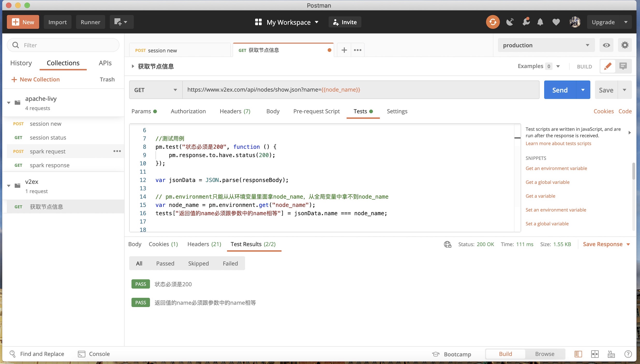Open the Send button dropdown arrow
The height and width of the screenshot is (364, 640).
583,90
